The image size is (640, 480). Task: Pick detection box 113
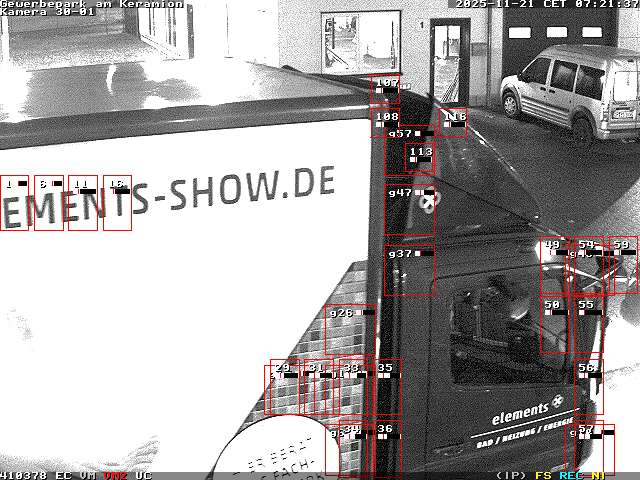[420, 158]
